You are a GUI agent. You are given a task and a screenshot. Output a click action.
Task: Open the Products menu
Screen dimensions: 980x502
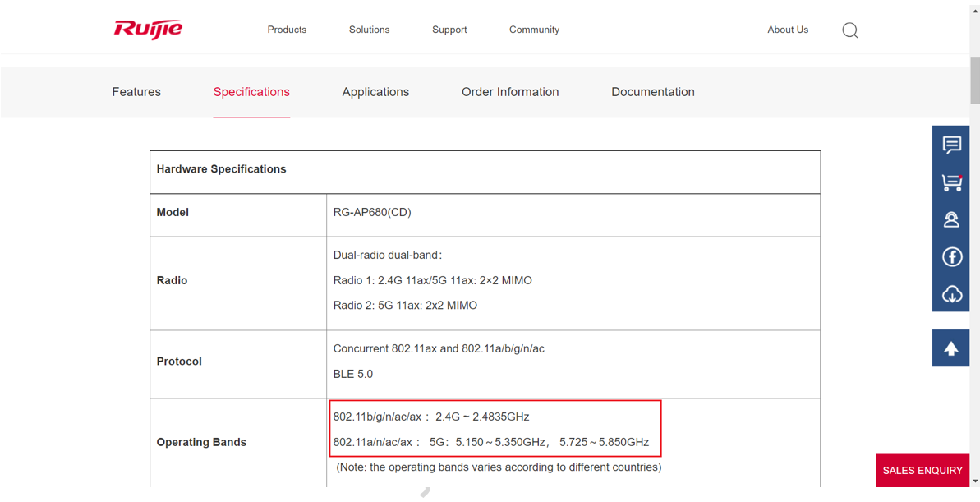287,30
